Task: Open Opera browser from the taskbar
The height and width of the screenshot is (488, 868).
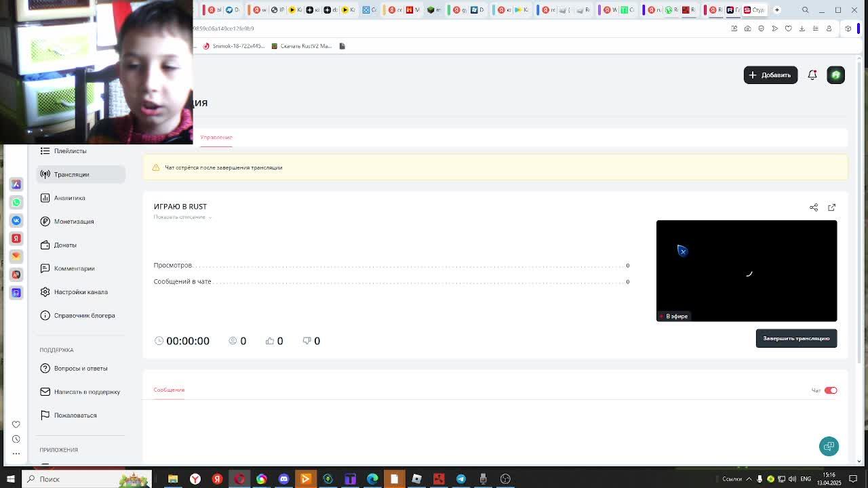Action: pyautogui.click(x=239, y=479)
